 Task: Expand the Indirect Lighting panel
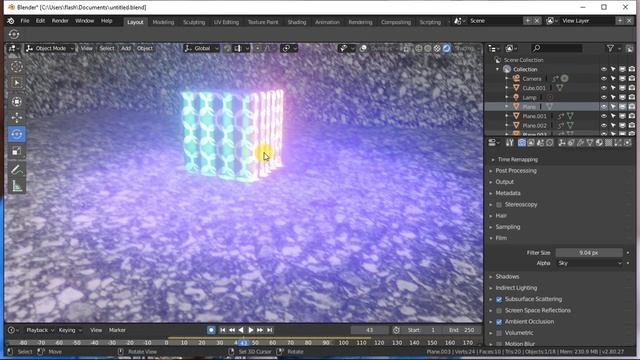pyautogui.click(x=516, y=288)
